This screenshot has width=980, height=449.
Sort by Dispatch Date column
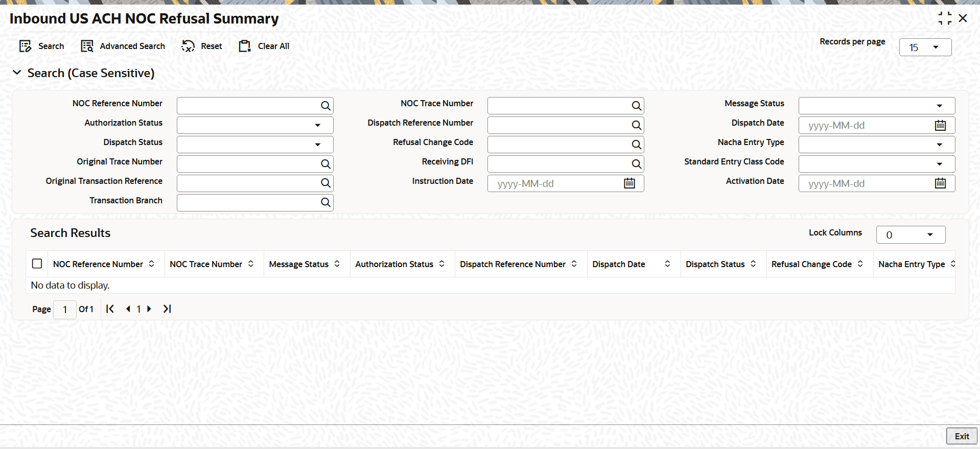point(667,264)
